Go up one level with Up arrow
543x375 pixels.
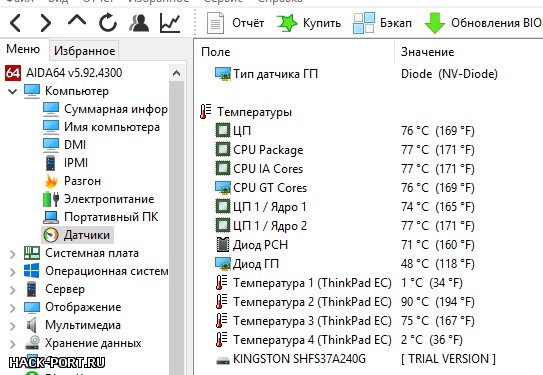77,20
